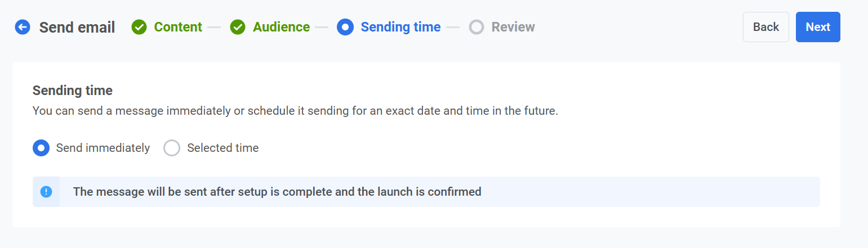This screenshot has width=868, height=248.
Task: Click the Send email page title
Action: [77, 27]
